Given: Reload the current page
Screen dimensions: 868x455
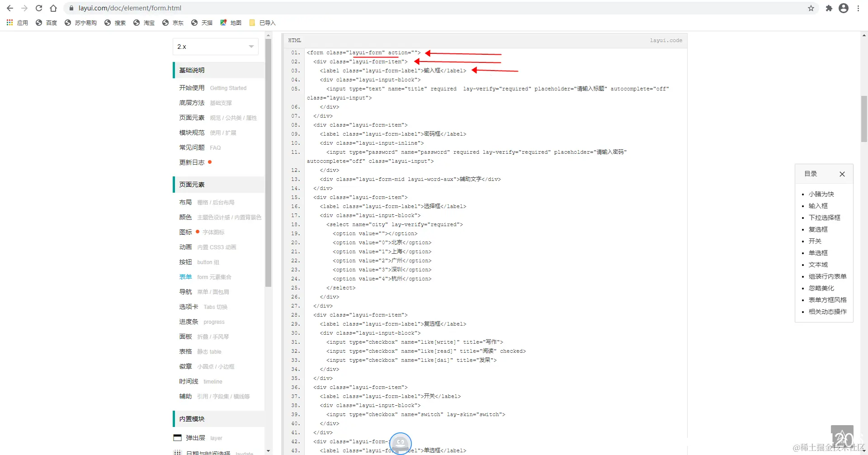Looking at the screenshot, I should tap(39, 8).
